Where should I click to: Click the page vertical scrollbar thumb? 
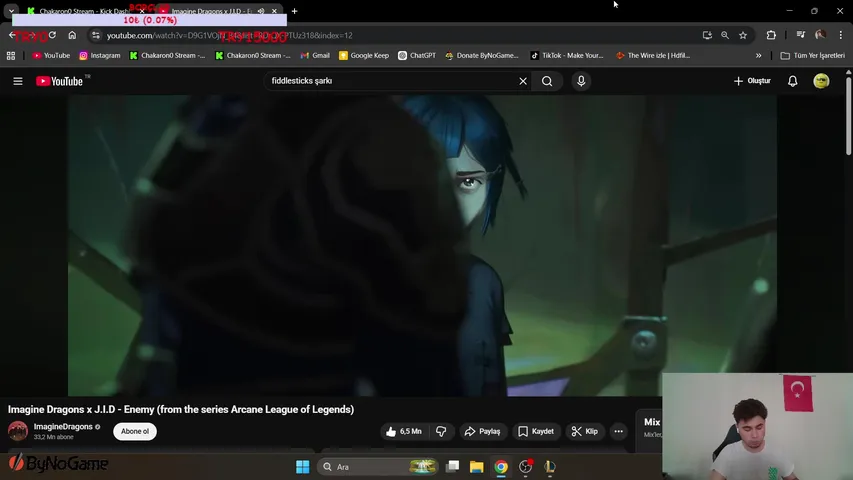(849, 114)
